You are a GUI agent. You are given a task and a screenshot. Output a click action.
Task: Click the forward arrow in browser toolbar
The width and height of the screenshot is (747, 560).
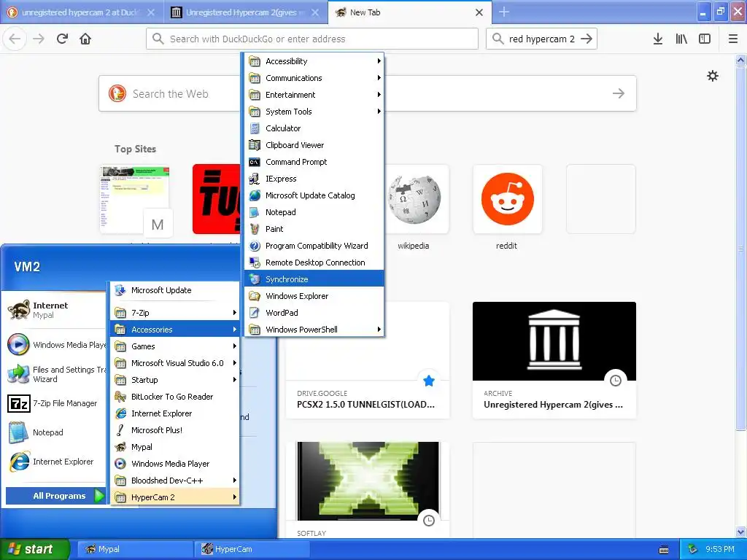39,39
